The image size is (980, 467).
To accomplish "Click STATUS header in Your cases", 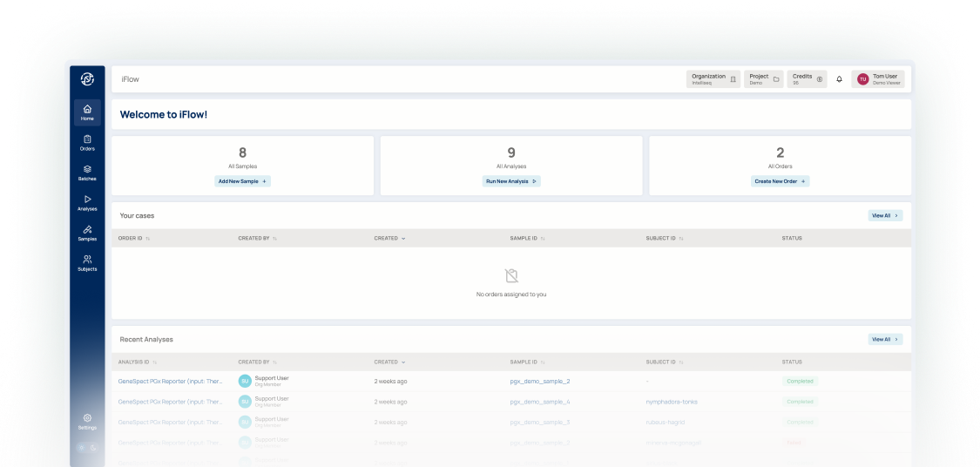I will coord(792,238).
